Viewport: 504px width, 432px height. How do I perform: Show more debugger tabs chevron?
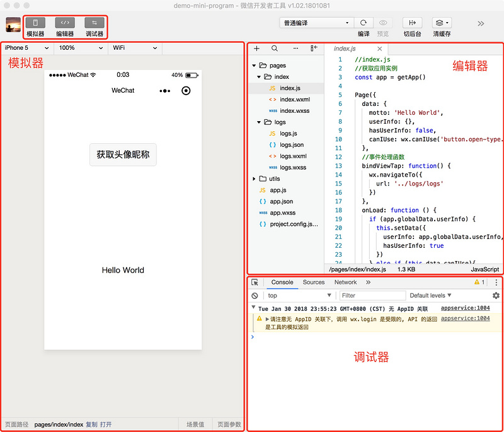[368, 283]
